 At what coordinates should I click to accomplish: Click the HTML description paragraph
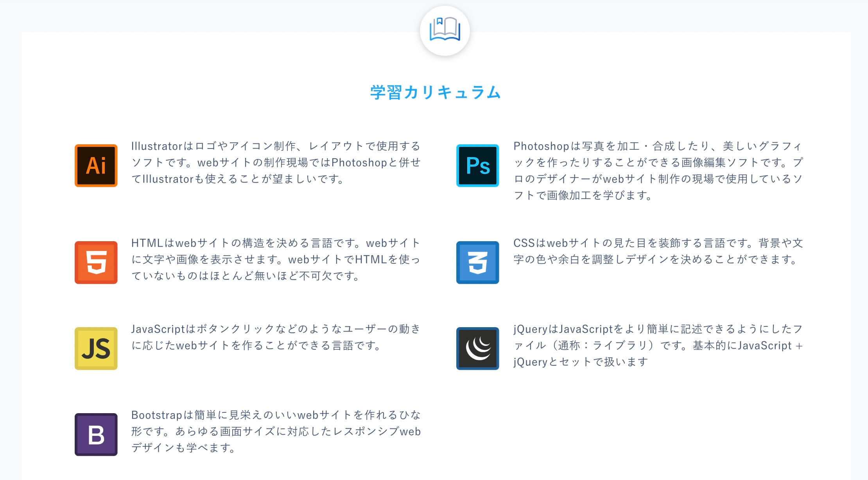click(x=276, y=260)
